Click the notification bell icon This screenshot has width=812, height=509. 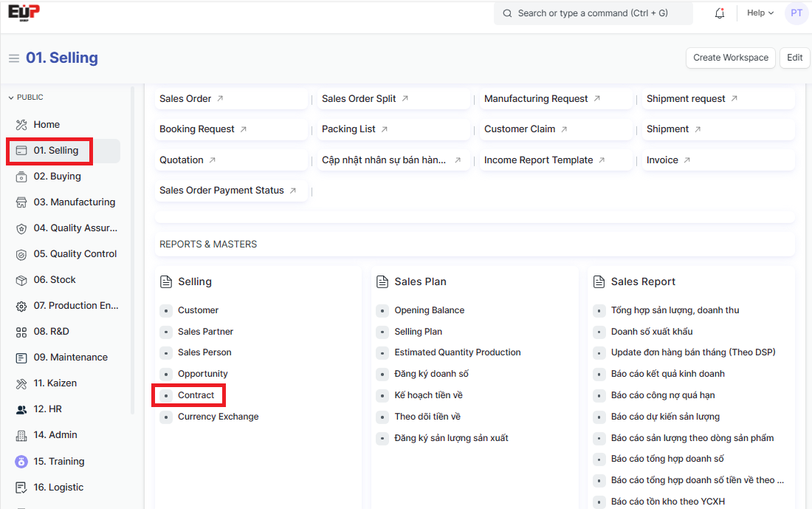720,13
